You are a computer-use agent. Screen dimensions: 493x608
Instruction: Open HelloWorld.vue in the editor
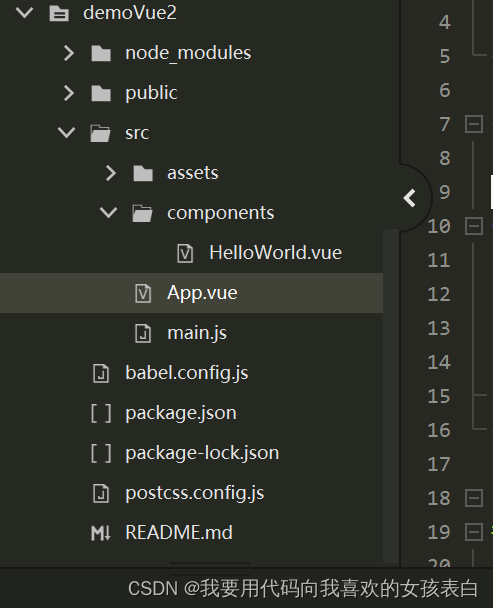pos(275,253)
